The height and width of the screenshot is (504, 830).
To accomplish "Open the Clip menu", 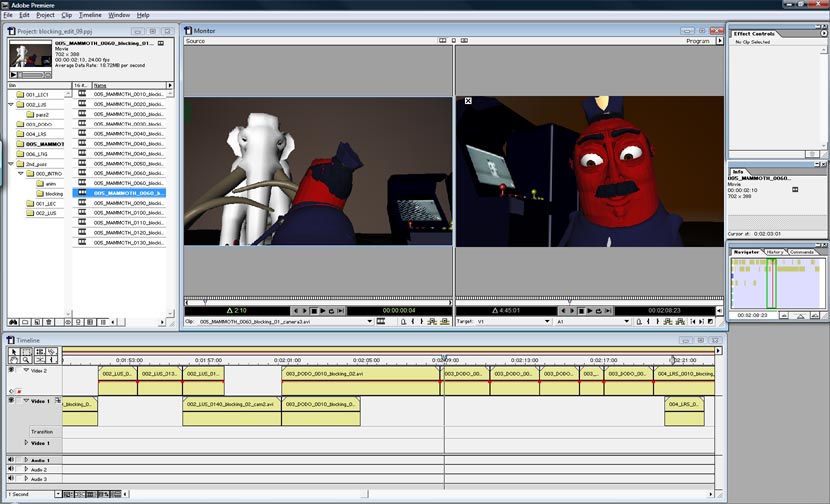I will [x=67, y=15].
